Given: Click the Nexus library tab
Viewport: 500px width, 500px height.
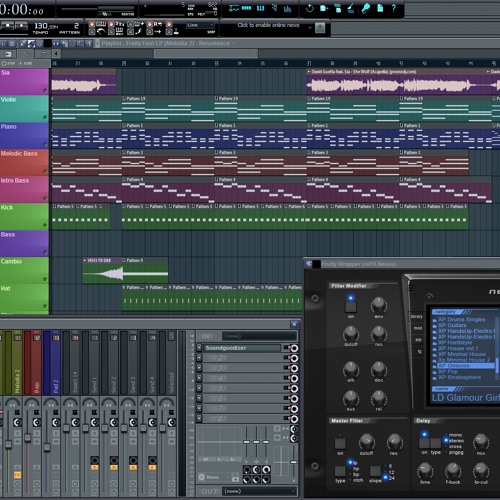Looking at the screenshot, I should [417, 317].
